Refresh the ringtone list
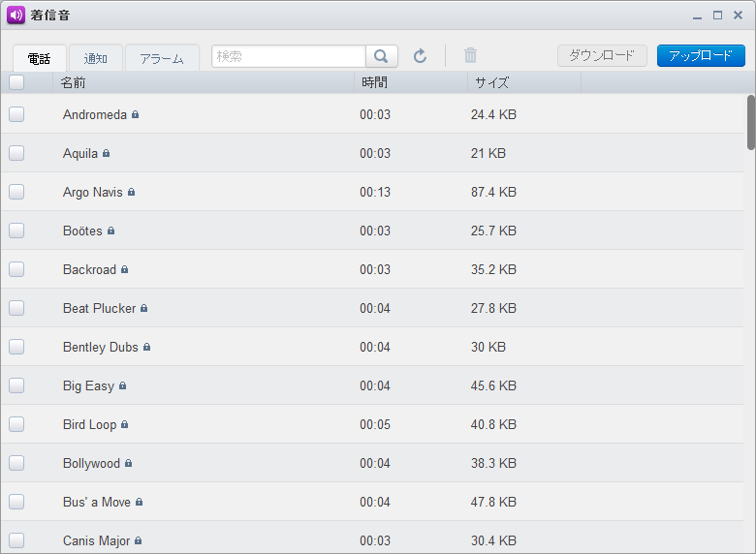 (x=420, y=56)
